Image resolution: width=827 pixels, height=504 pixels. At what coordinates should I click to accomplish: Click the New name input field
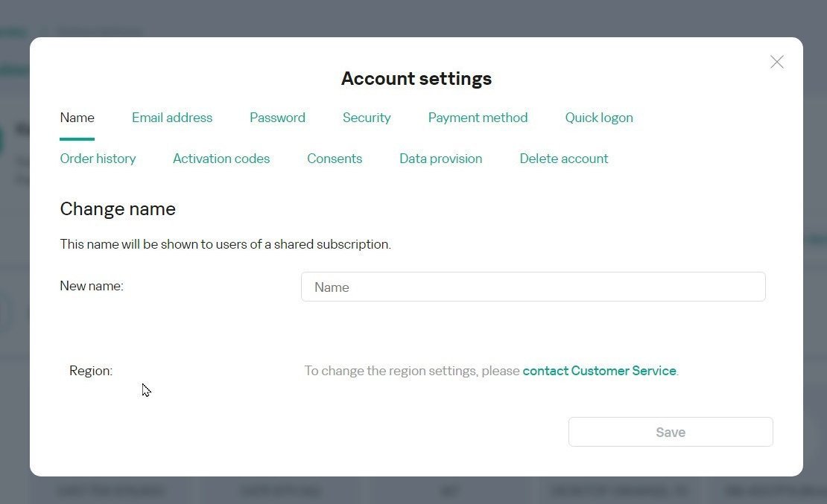point(533,287)
